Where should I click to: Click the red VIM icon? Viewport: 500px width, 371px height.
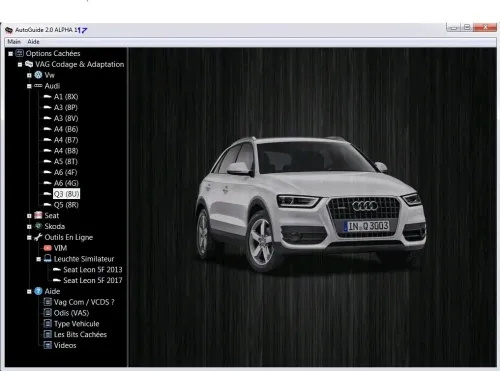click(48, 248)
